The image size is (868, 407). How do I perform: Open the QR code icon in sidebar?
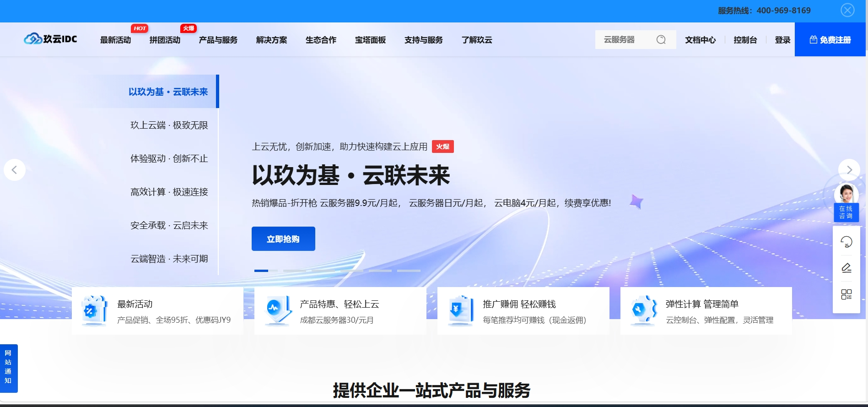(846, 294)
